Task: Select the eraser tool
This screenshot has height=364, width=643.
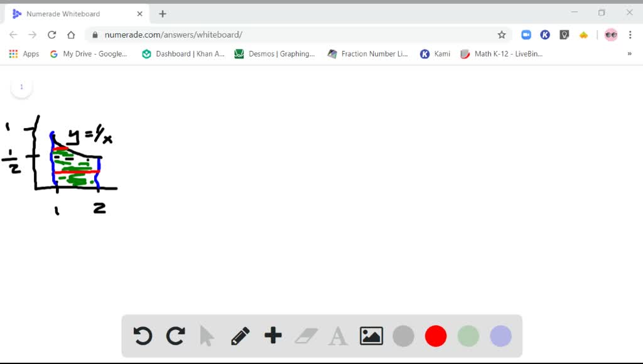Action: pyautogui.click(x=306, y=335)
